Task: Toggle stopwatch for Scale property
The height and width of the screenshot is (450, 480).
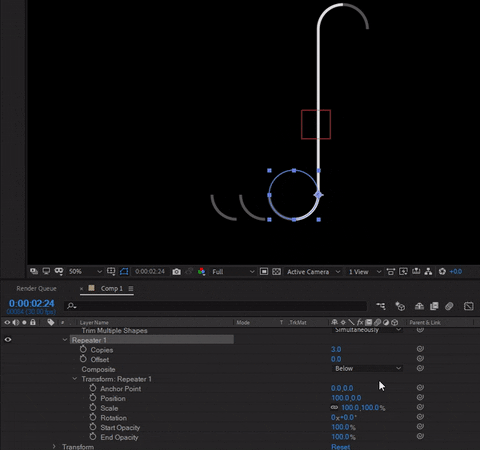Action: click(93, 407)
